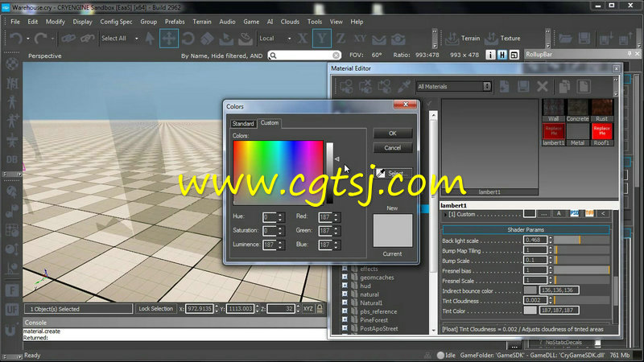Open the Tools menu
This screenshot has width=644, height=362.
point(314,22)
